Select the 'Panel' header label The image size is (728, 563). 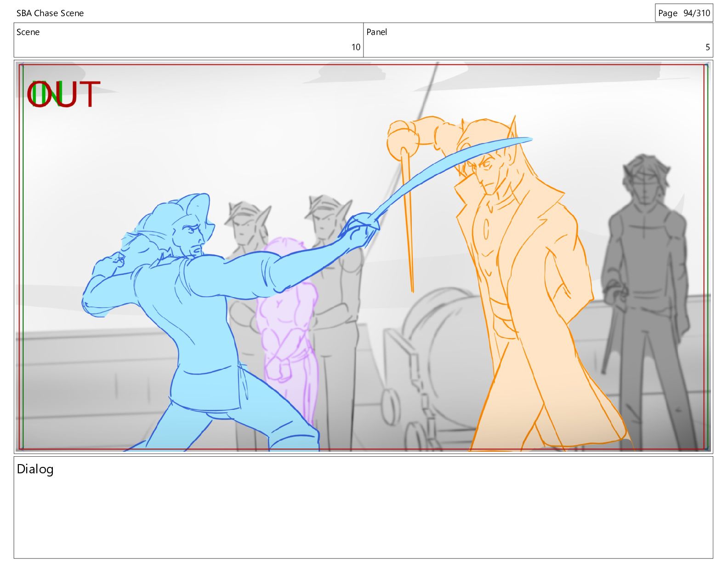pos(376,32)
